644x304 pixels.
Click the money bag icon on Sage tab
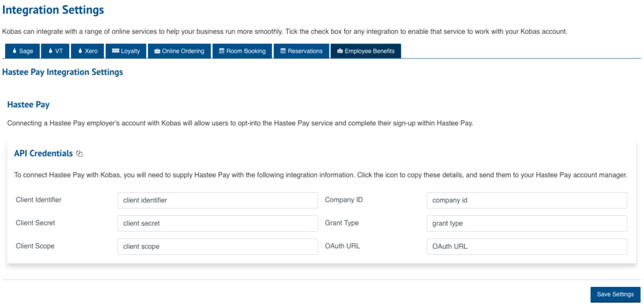click(14, 51)
